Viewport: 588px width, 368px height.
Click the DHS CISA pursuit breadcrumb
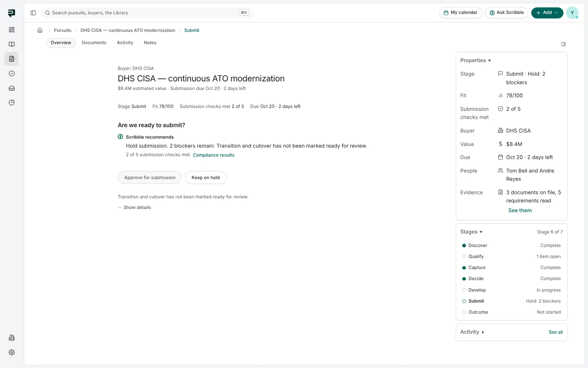tap(128, 30)
